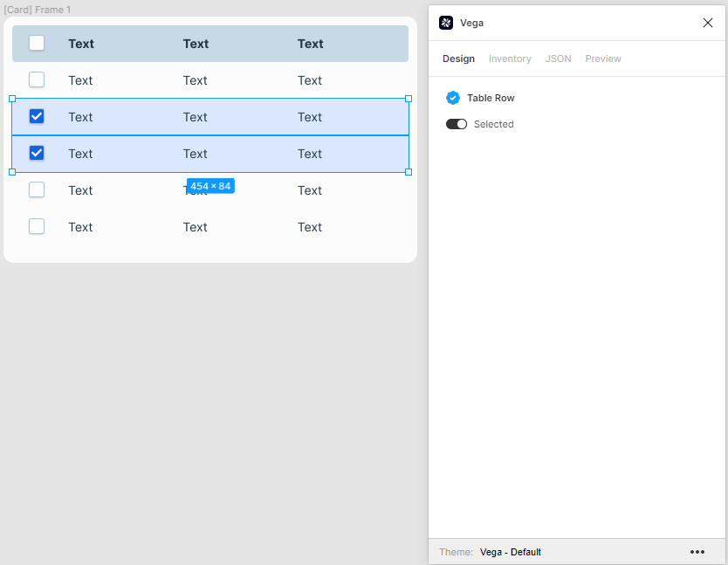Click the Selected label next to the switch
Viewport: 728px width, 565px height.
493,124
